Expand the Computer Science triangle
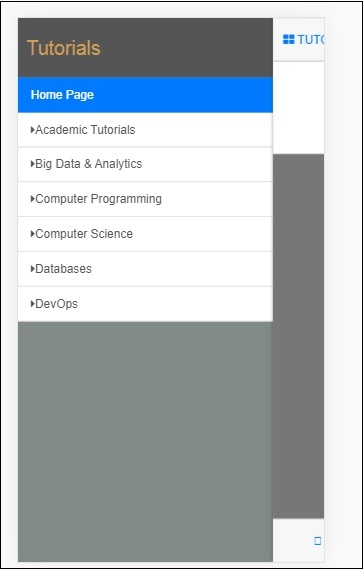The image size is (363, 570). pos(33,234)
